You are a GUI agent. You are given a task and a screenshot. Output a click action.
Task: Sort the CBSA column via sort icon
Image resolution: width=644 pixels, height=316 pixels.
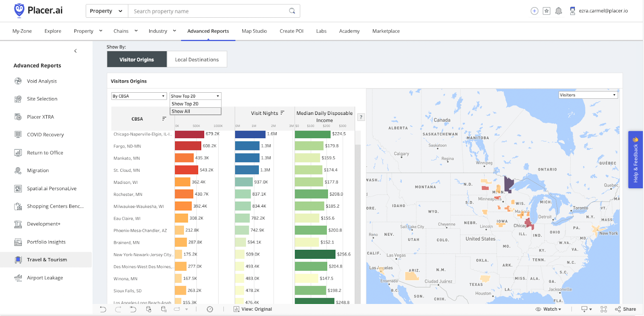click(x=164, y=118)
